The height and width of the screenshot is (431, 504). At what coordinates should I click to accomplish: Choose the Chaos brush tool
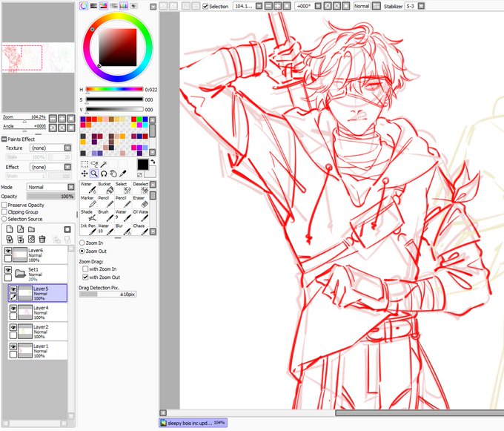(x=141, y=229)
